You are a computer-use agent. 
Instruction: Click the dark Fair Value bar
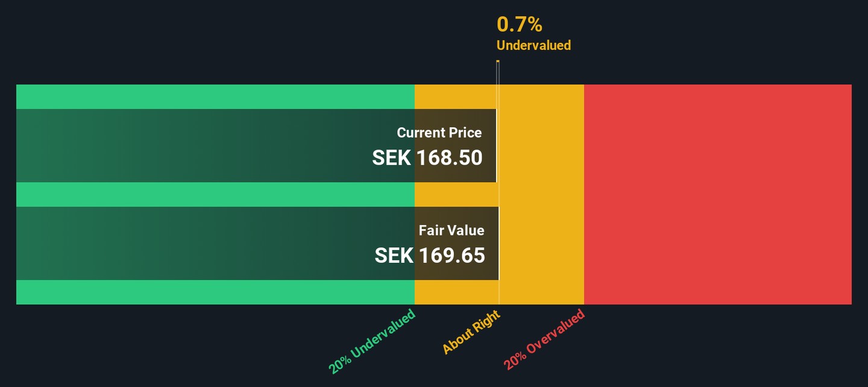[257, 243]
